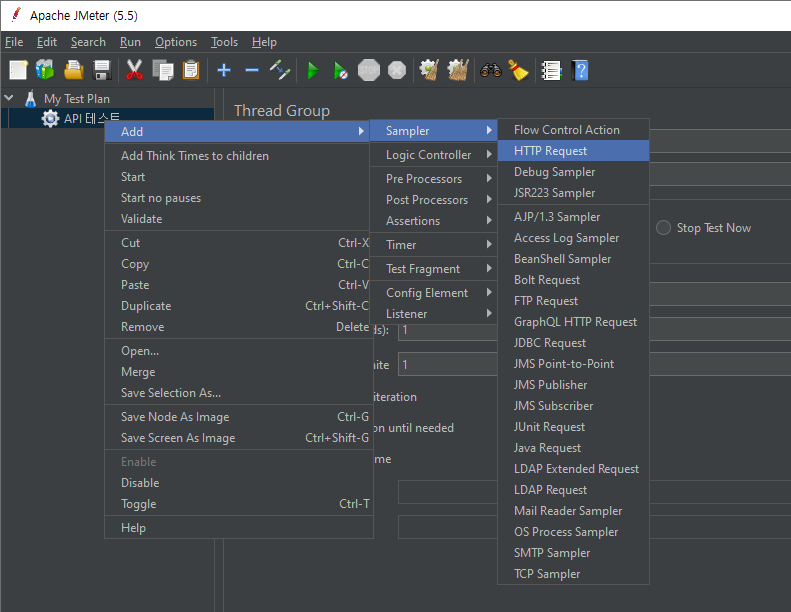Click the Loop Count input field
The image size is (791, 612).
point(447,364)
